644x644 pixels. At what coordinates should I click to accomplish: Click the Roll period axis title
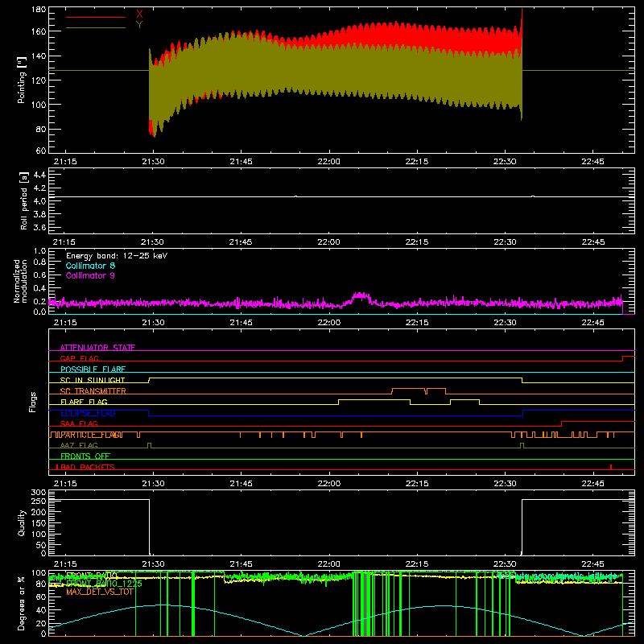23,200
